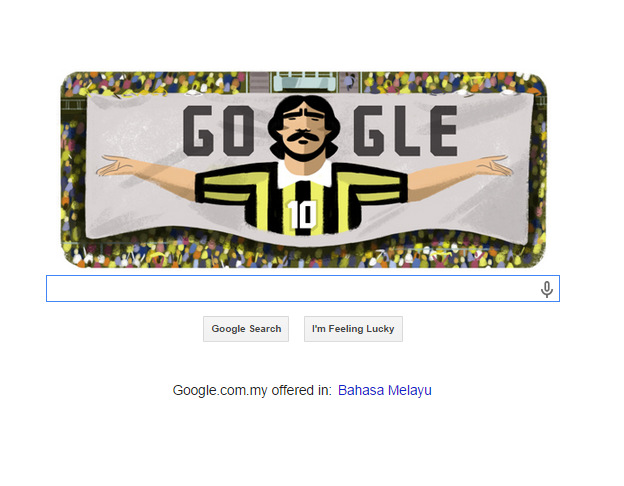The image size is (624, 486).
Task: Click the I'm Feeling Lucky button
Action: (353, 329)
